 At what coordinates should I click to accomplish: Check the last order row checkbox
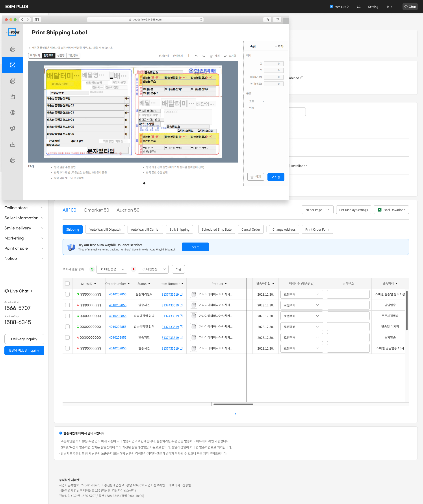point(67,348)
